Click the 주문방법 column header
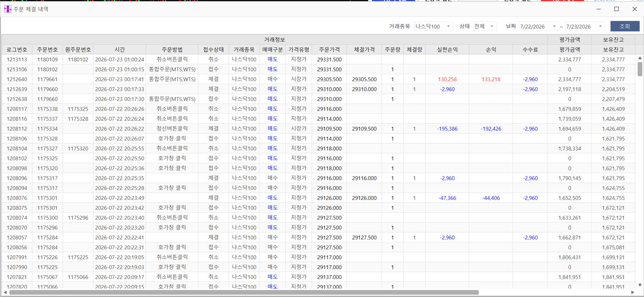This screenshot has width=644, height=297. 172,49
